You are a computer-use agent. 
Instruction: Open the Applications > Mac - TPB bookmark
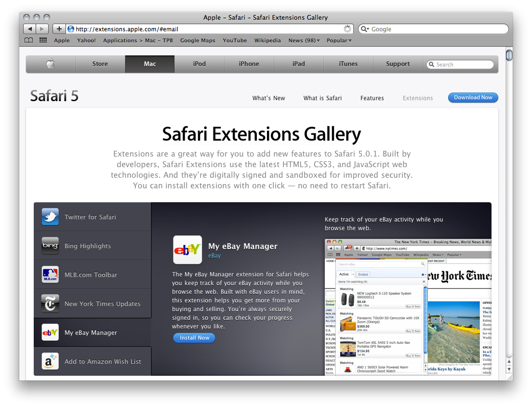[138, 40]
